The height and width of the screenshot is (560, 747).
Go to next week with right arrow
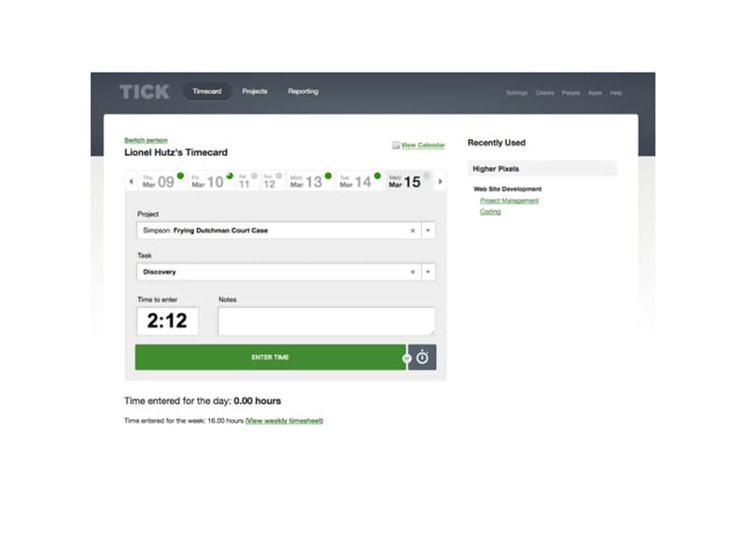click(441, 181)
